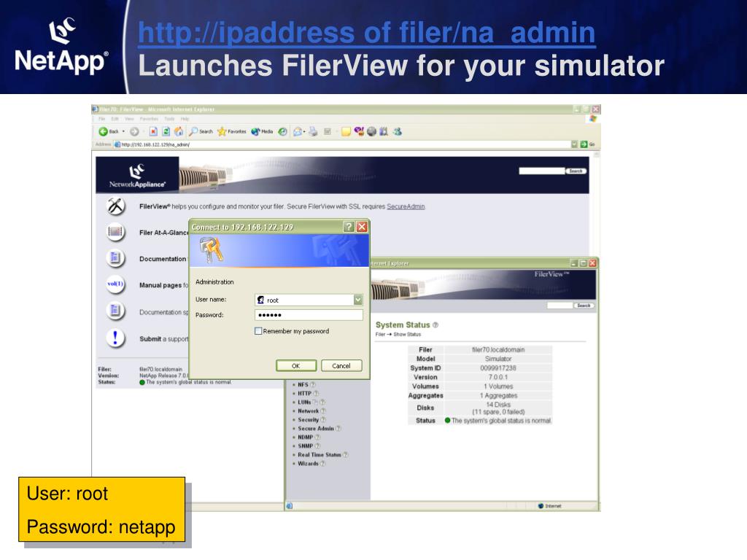Follow the SecureAdmin link
The height and width of the screenshot is (560, 747).
coord(406,206)
